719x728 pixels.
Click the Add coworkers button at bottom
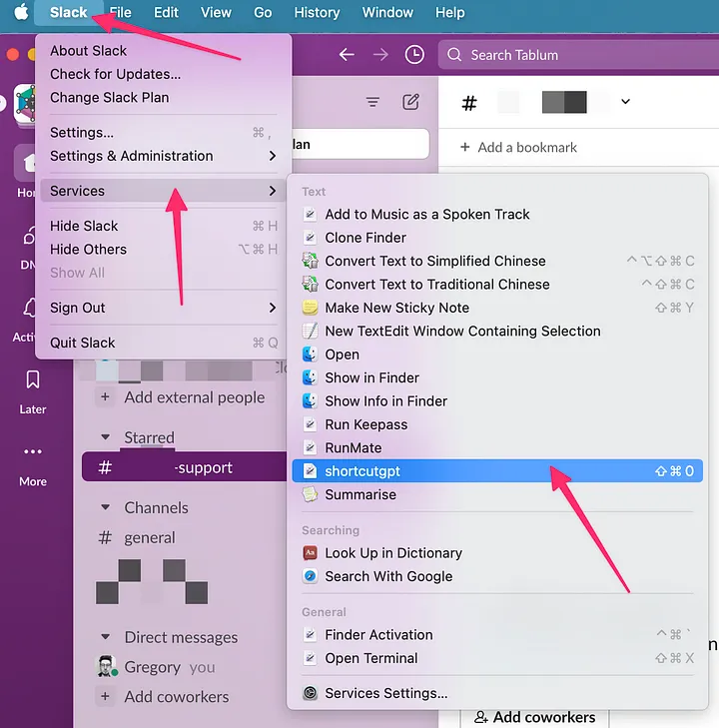click(x=534, y=717)
